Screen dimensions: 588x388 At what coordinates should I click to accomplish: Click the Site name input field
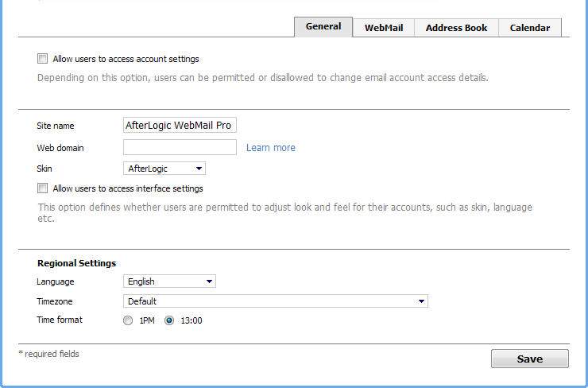point(180,126)
